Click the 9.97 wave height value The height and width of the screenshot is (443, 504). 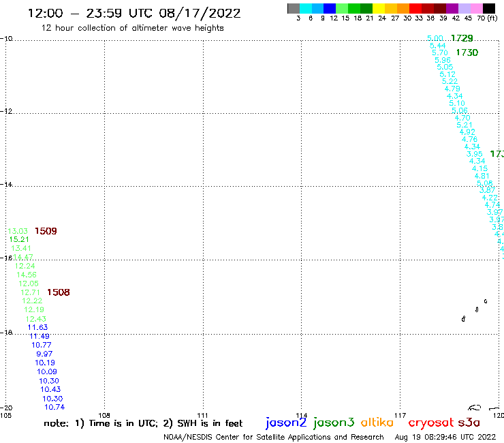pos(44,354)
